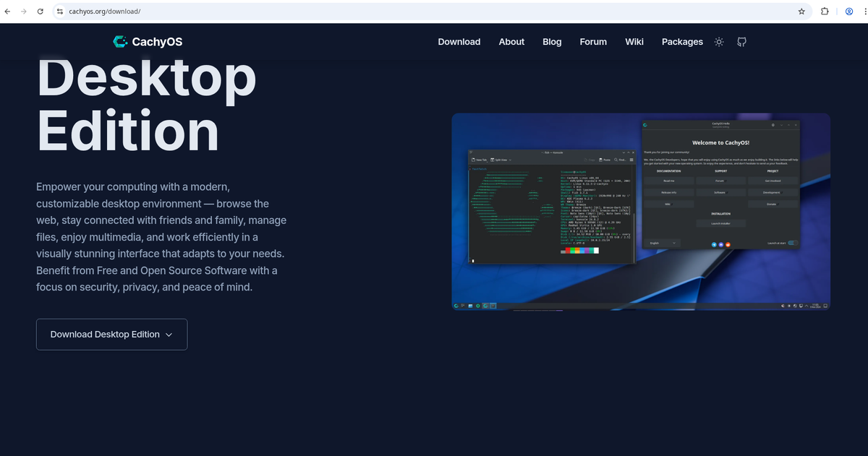The image size is (868, 456).
Task: Select the Wiki navigation item
Action: [x=634, y=42]
